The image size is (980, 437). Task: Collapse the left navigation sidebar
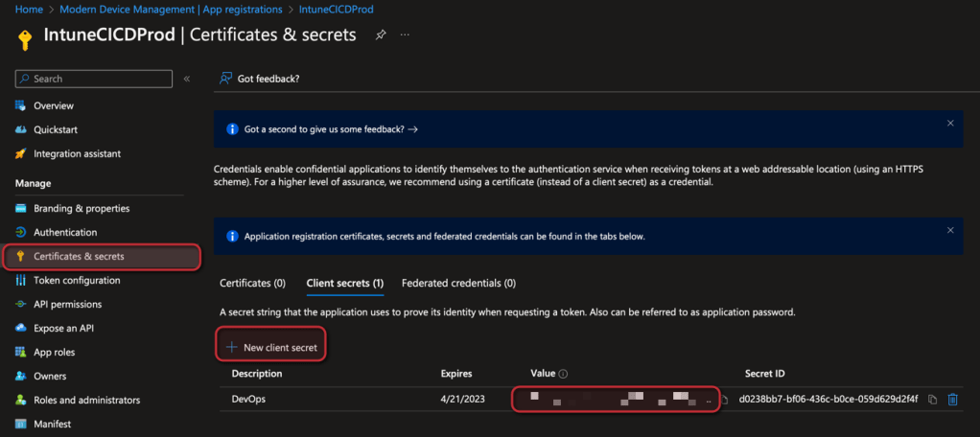pyautogui.click(x=187, y=79)
